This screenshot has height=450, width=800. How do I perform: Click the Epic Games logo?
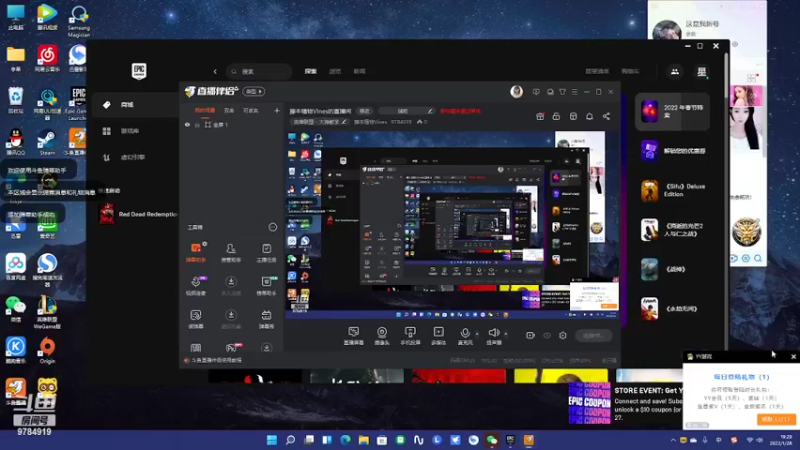coord(139,71)
